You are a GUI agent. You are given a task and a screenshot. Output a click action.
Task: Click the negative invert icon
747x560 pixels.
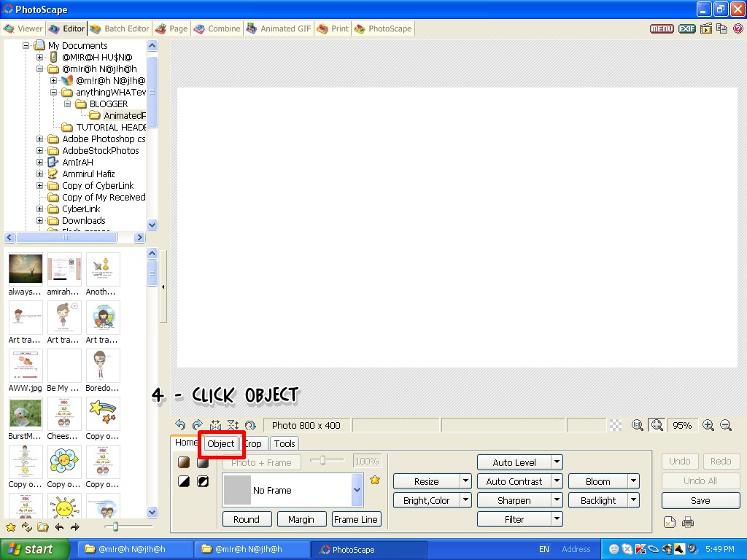click(x=203, y=481)
